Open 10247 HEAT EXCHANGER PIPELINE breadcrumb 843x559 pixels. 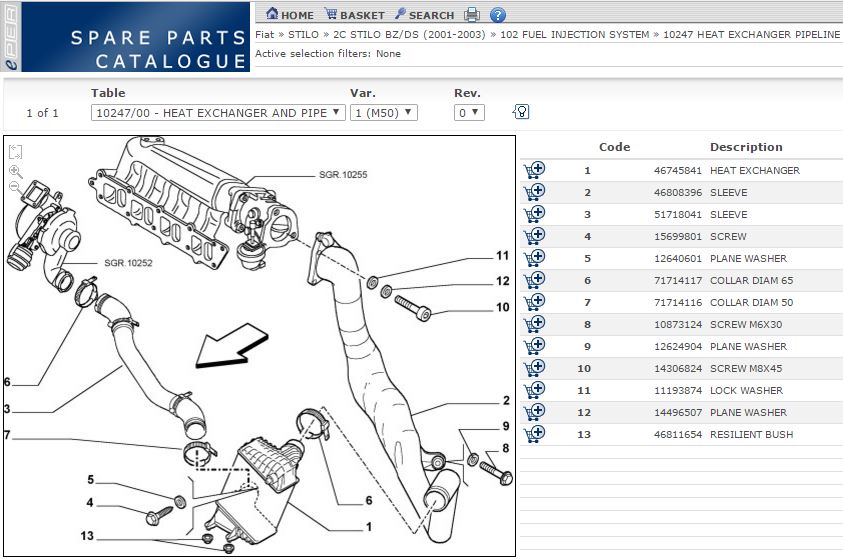coord(751,34)
